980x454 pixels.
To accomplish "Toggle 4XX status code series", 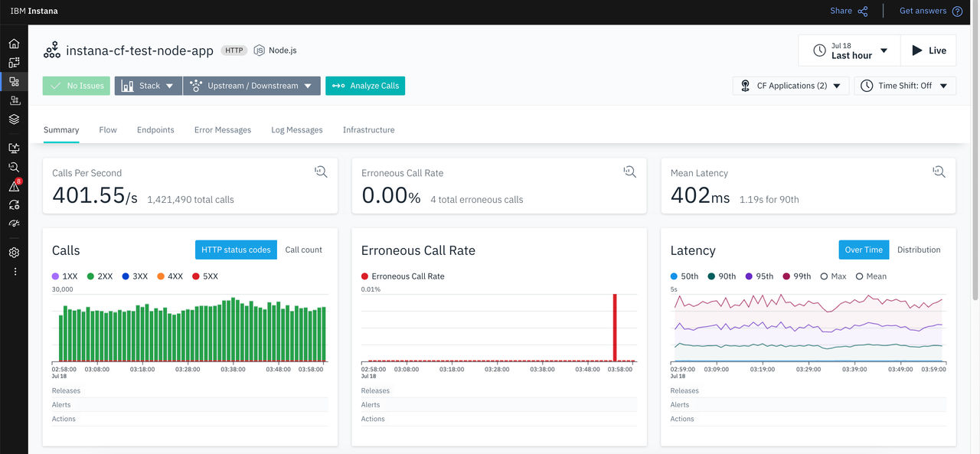I will (170, 276).
